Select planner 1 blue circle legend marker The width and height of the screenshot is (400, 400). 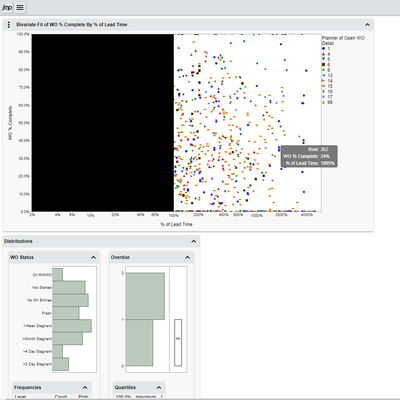323,49
